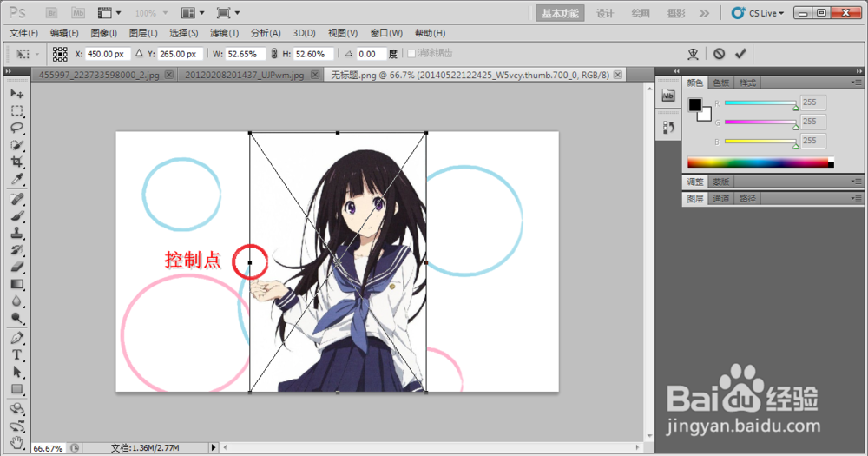The width and height of the screenshot is (868, 456).
Task: Select the Hand tool
Action: [x=17, y=442]
